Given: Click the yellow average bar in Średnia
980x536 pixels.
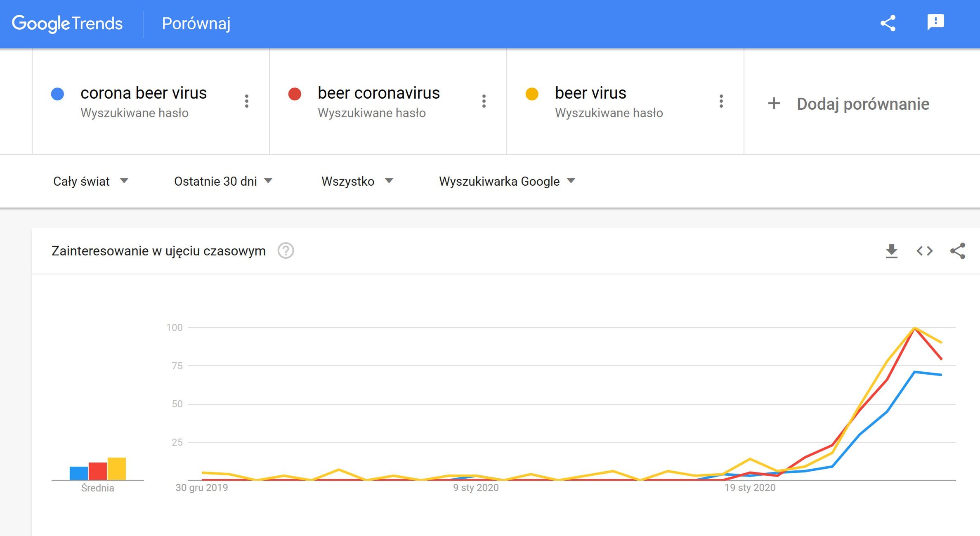Looking at the screenshot, I should [x=117, y=469].
